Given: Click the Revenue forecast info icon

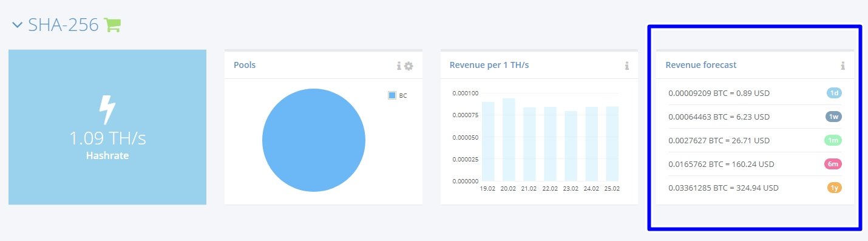Looking at the screenshot, I should 843,66.
